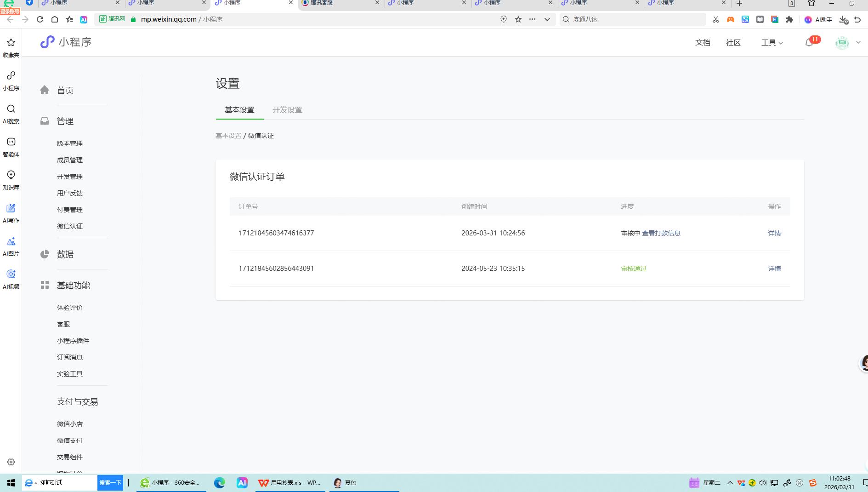868x492 pixels.
Task: Open 微信支付 in the left menu
Action: (x=70, y=441)
